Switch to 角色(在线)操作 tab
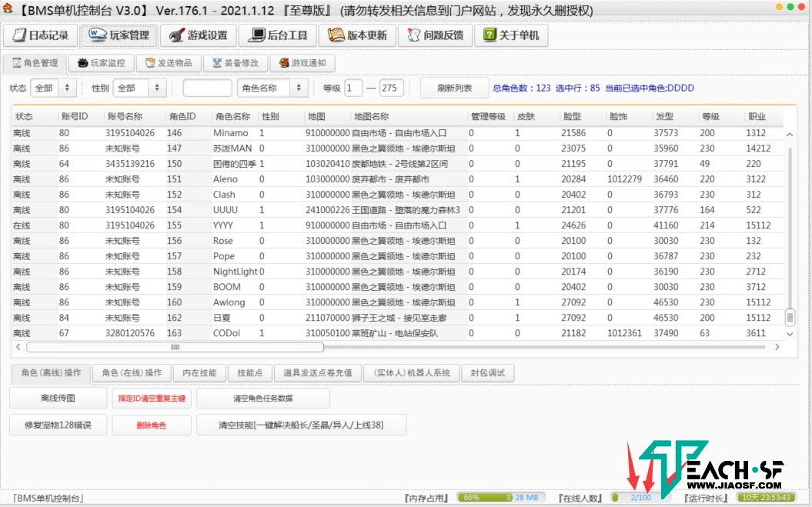The width and height of the screenshot is (812, 507). tap(132, 373)
